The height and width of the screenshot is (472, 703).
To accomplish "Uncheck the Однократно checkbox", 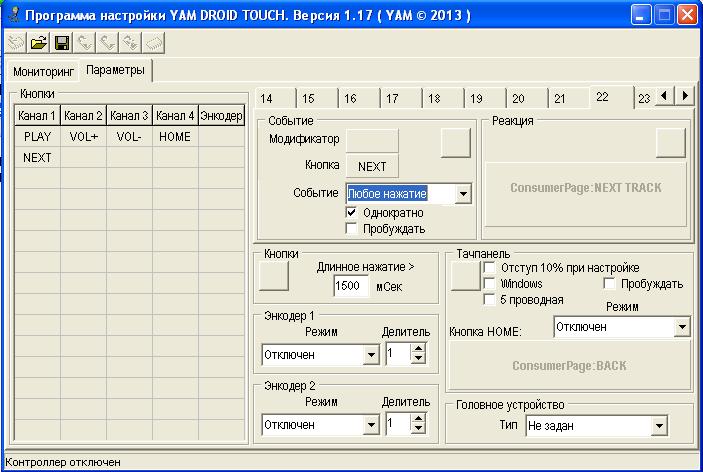I will coord(351,212).
